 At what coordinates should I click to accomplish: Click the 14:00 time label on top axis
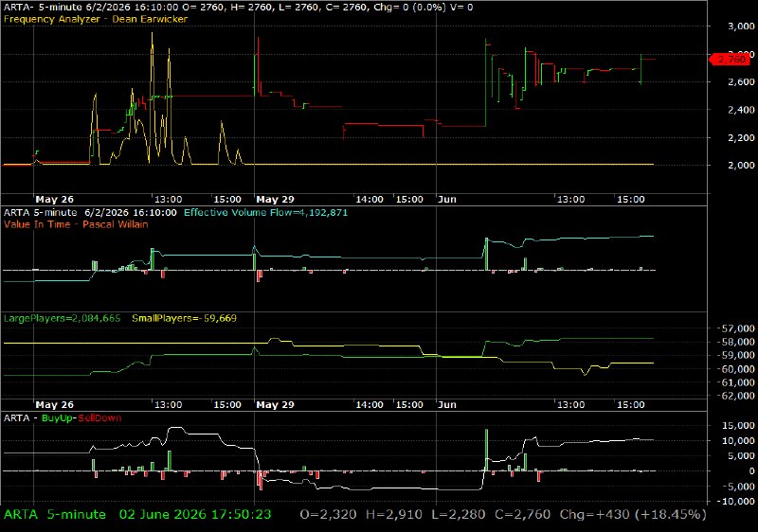[x=370, y=200]
